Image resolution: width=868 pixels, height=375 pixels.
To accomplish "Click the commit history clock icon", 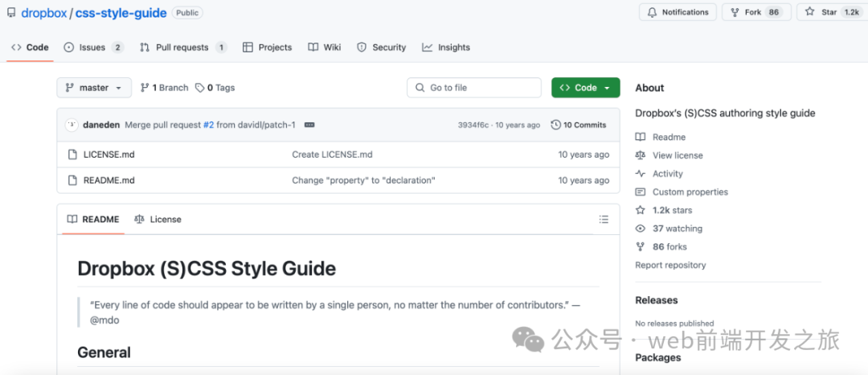I will (x=555, y=125).
